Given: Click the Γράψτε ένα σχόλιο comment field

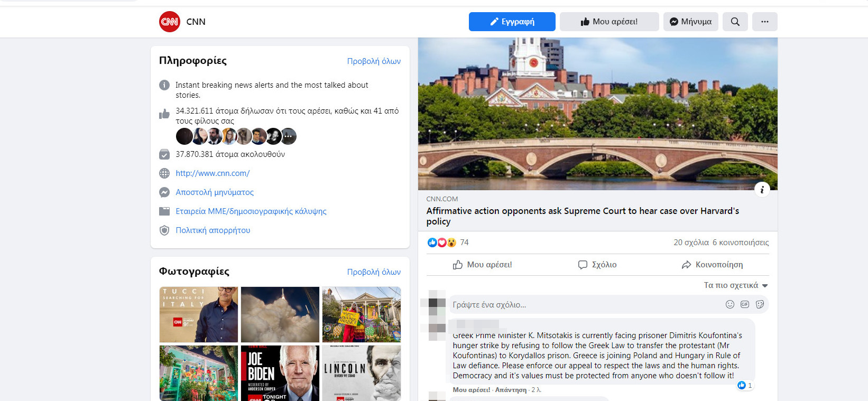Looking at the screenshot, I should click(x=608, y=305).
